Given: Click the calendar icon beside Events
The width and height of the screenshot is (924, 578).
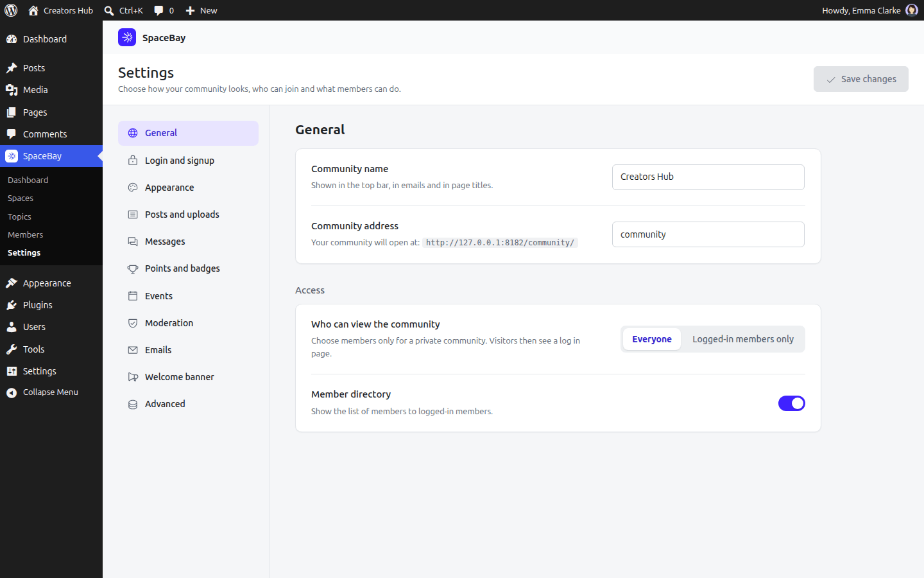Looking at the screenshot, I should pos(133,296).
